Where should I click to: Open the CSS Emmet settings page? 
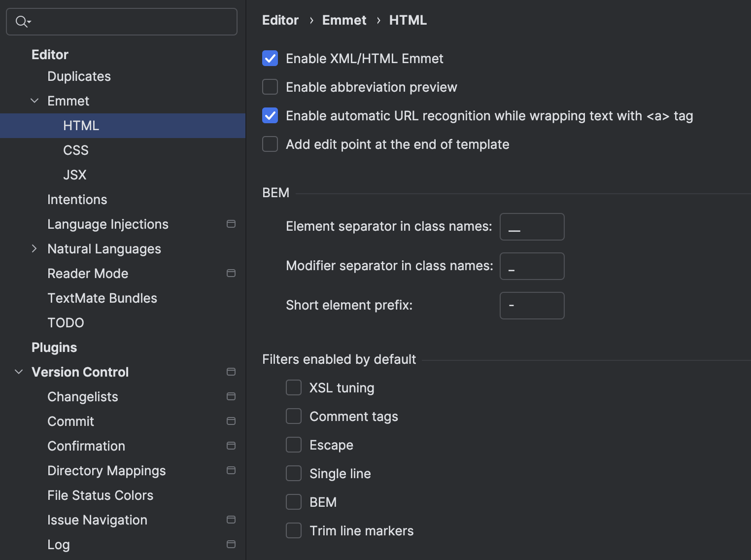pyautogui.click(x=76, y=150)
